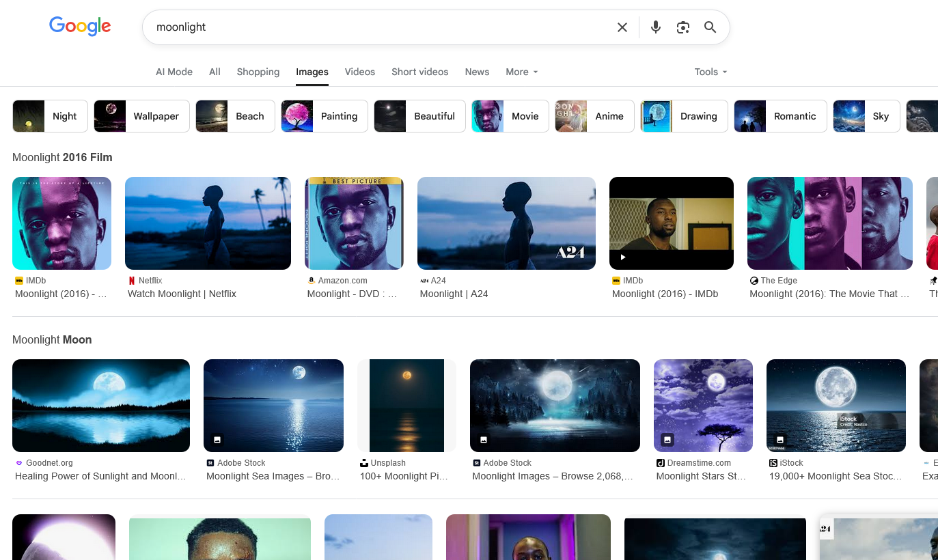Choose the Sky filter chip
The width and height of the screenshot is (938, 560).
(x=866, y=116)
